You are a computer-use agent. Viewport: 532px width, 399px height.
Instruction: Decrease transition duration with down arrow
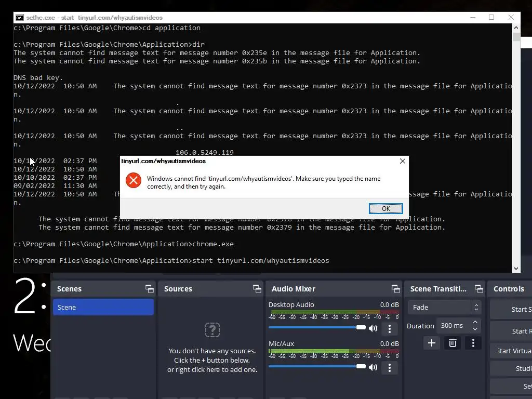[475, 329]
